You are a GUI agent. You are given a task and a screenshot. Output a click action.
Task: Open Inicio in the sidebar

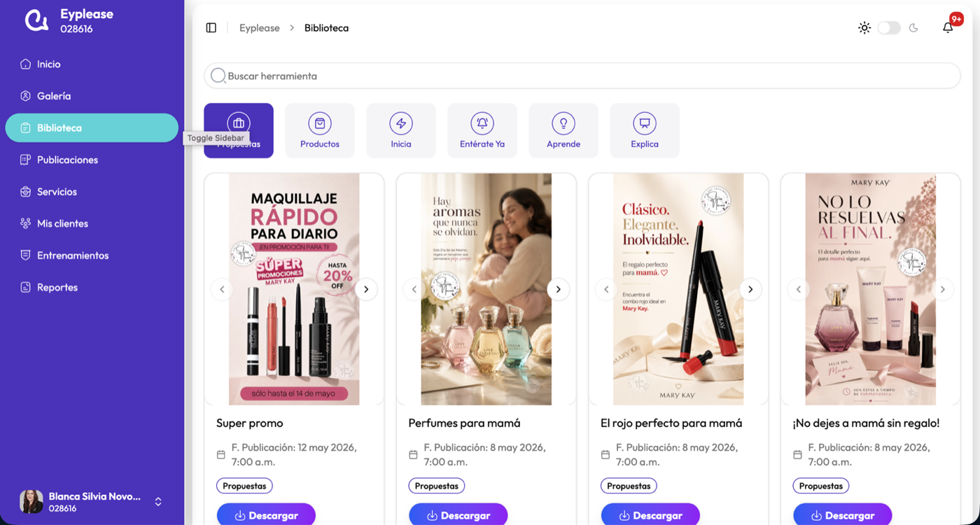coord(92,64)
